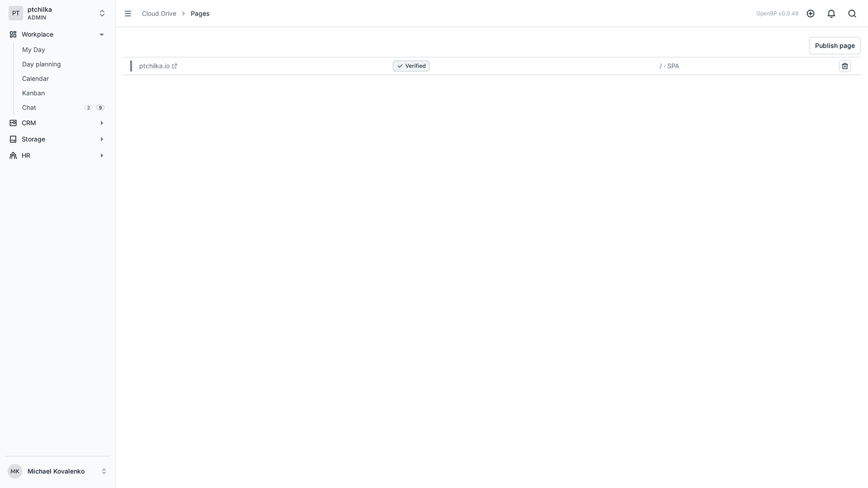
Task: Expand the Storage section arrow
Action: (x=101, y=139)
